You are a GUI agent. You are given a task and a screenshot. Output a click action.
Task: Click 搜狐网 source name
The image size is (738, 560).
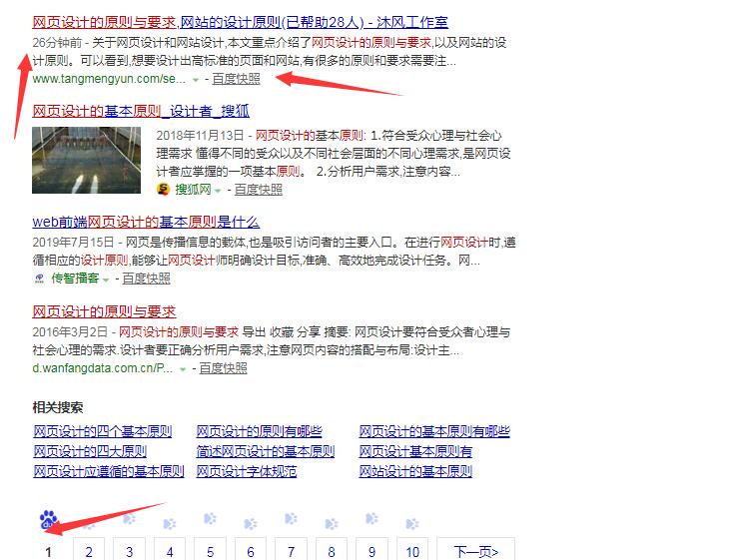[193, 190]
